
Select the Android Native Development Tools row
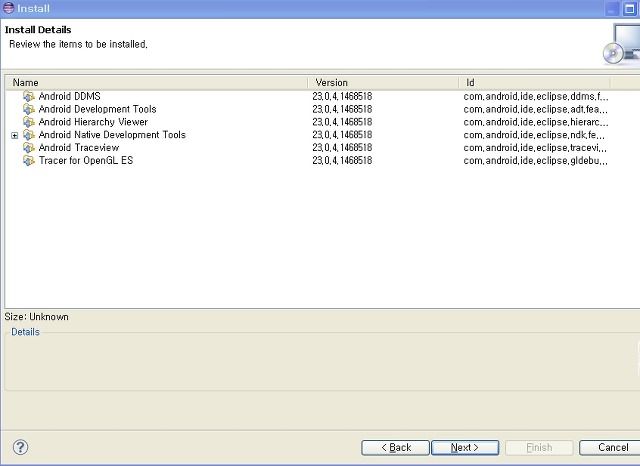322,135
